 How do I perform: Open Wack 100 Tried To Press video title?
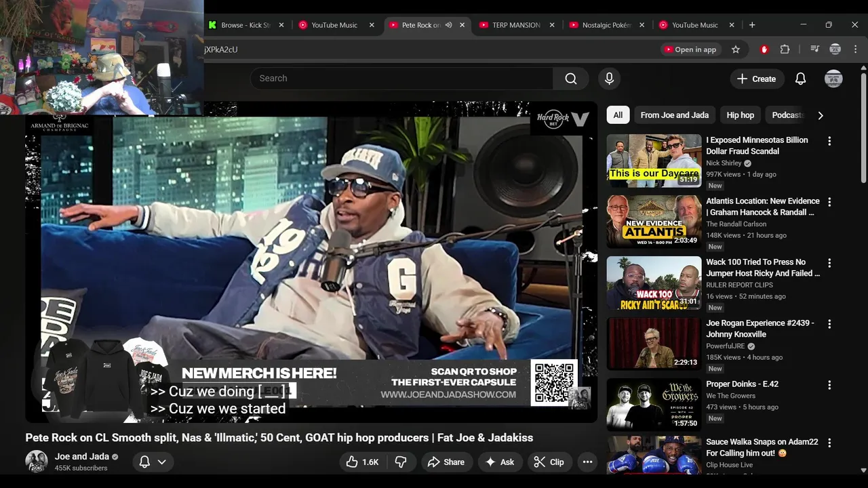point(763,268)
